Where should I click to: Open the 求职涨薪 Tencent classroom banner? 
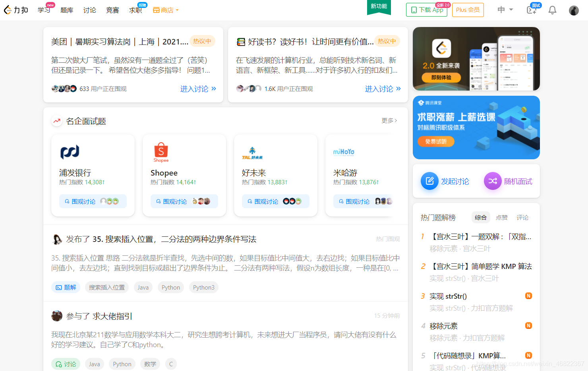click(x=476, y=128)
